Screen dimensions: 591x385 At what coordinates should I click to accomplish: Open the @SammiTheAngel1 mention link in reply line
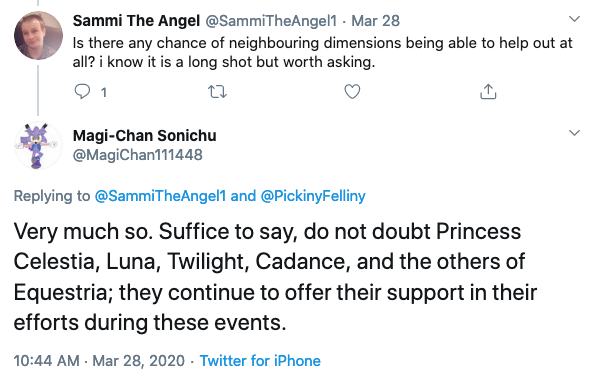click(x=161, y=196)
